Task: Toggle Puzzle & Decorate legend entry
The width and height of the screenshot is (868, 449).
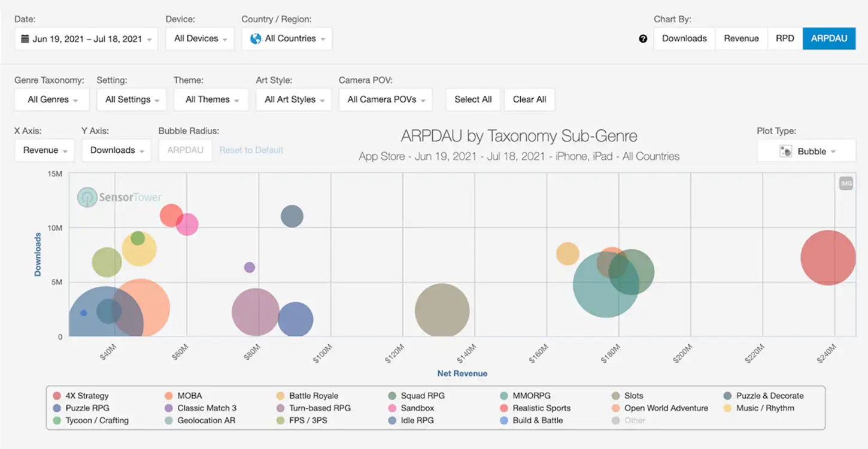Action: (764, 396)
